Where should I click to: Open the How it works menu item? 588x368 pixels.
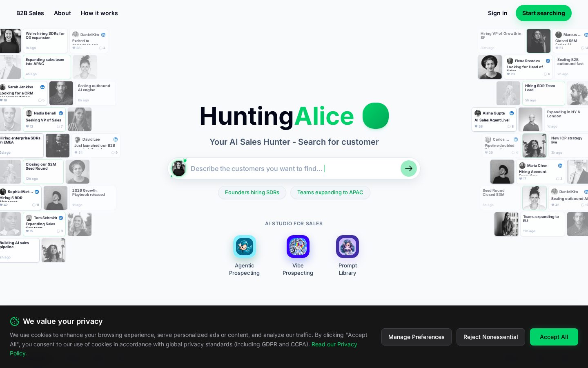99,13
